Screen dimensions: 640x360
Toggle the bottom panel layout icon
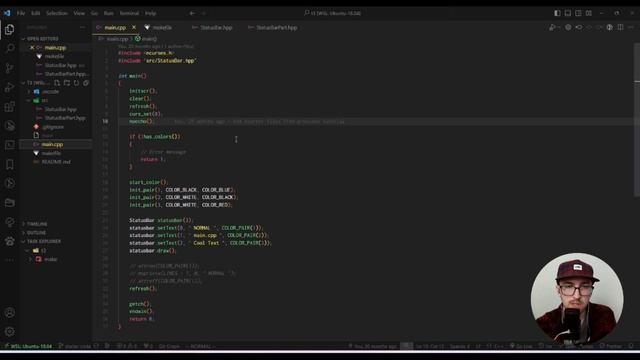[x=568, y=13]
